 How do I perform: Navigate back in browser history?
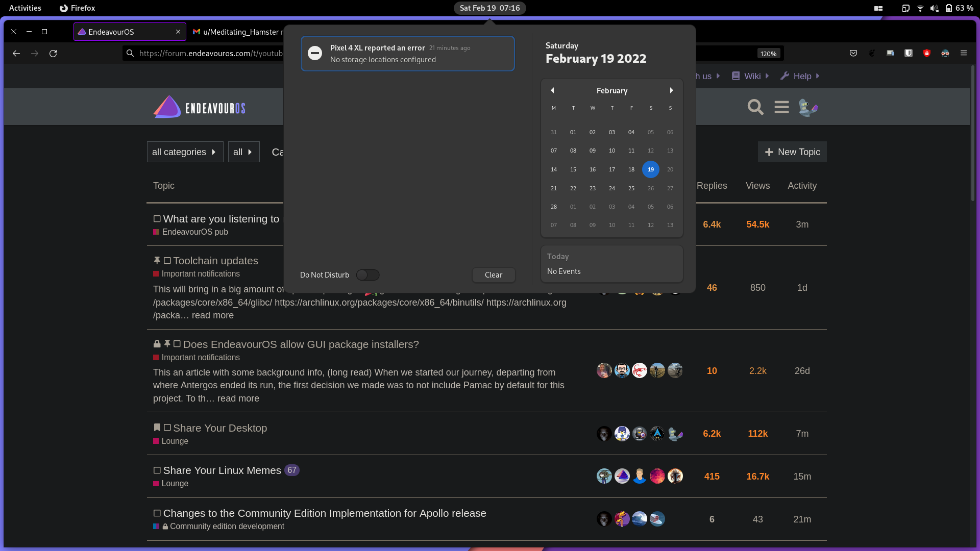click(x=16, y=53)
